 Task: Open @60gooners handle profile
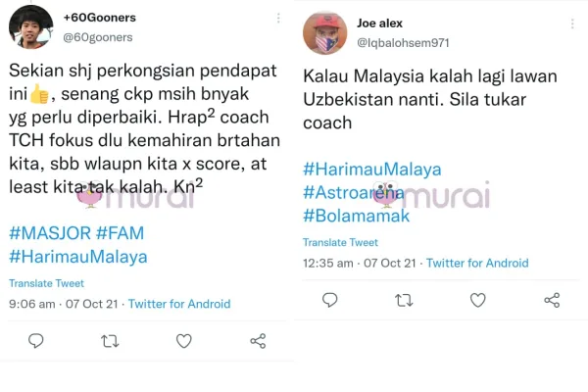pos(97,37)
